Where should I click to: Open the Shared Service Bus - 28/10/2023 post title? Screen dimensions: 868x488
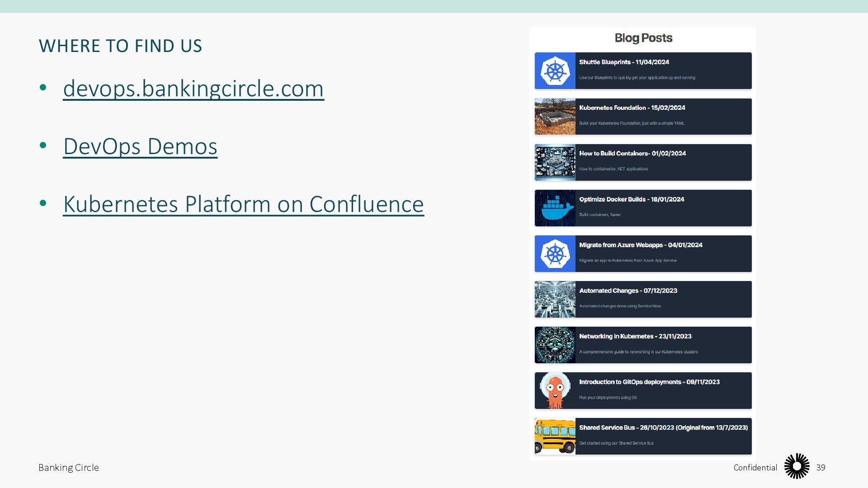coord(663,427)
